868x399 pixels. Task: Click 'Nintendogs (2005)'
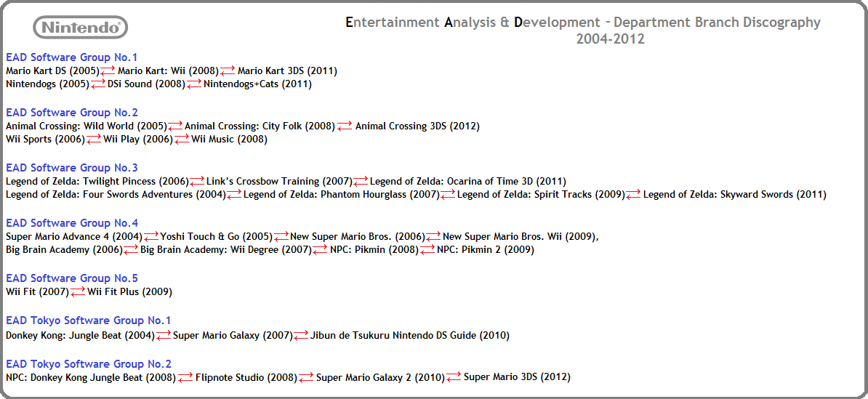click(47, 84)
